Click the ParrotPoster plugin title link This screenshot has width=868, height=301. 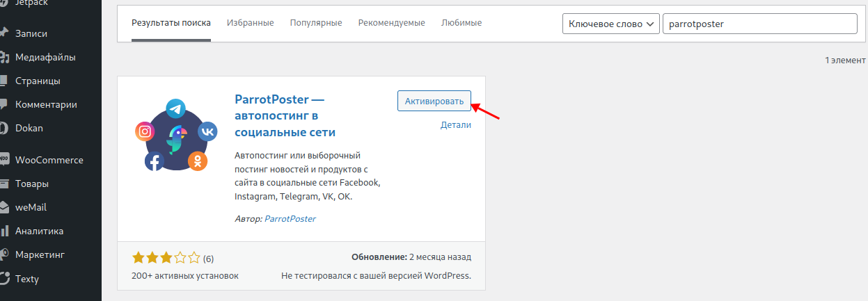click(285, 115)
